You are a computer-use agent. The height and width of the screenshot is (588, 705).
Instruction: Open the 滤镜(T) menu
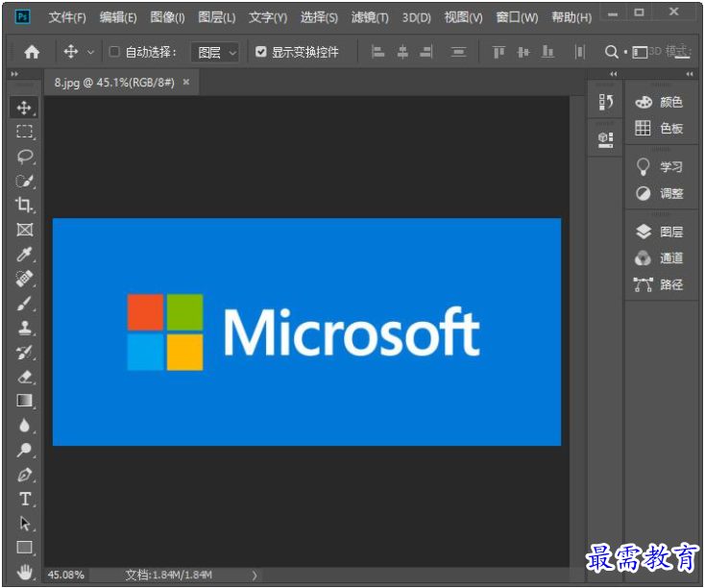pyautogui.click(x=370, y=17)
